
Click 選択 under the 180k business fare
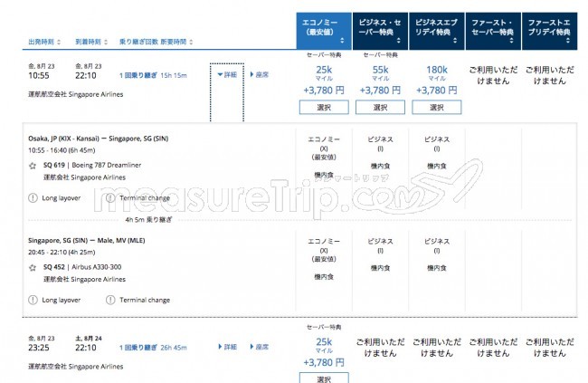(x=437, y=108)
